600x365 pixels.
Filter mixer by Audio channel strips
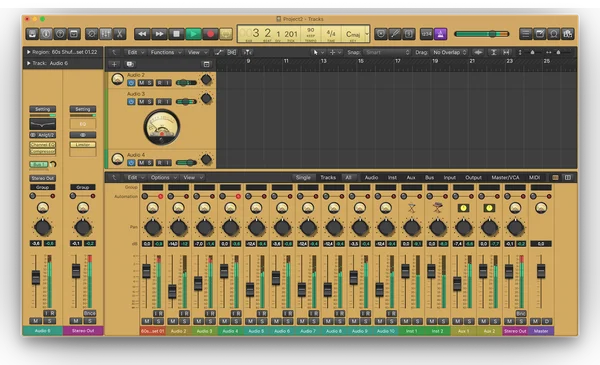pos(371,178)
